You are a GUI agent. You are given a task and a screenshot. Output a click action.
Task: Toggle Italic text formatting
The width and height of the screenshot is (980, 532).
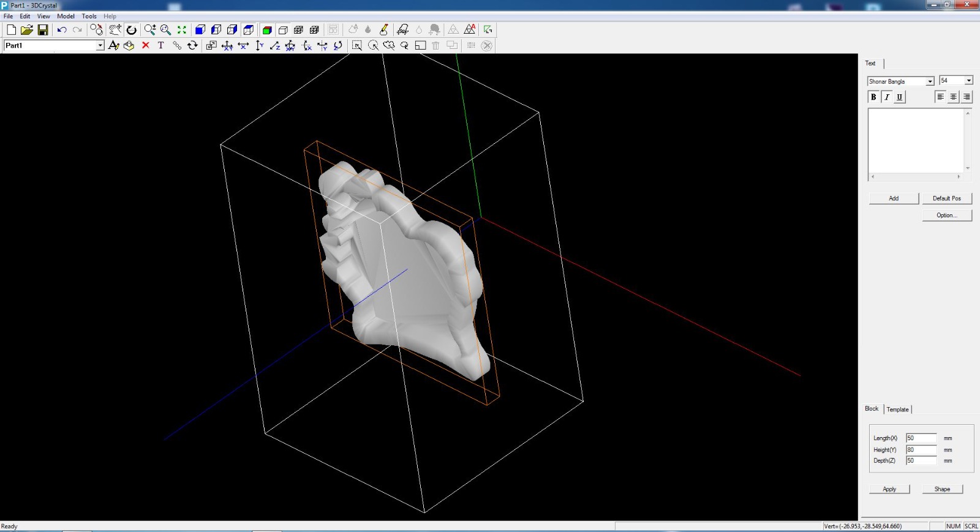point(886,97)
